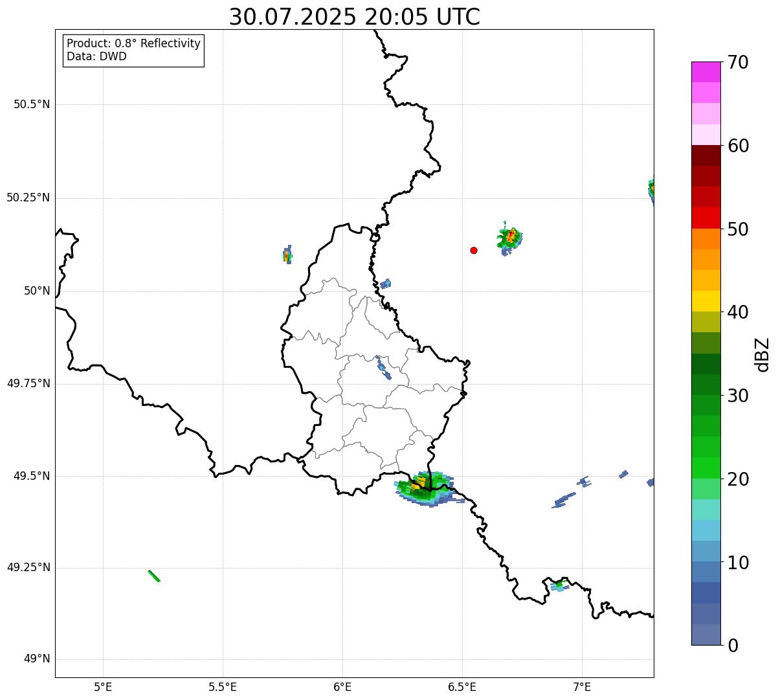
Task: Click the Data: DWD label
Action: pyautogui.click(x=96, y=56)
